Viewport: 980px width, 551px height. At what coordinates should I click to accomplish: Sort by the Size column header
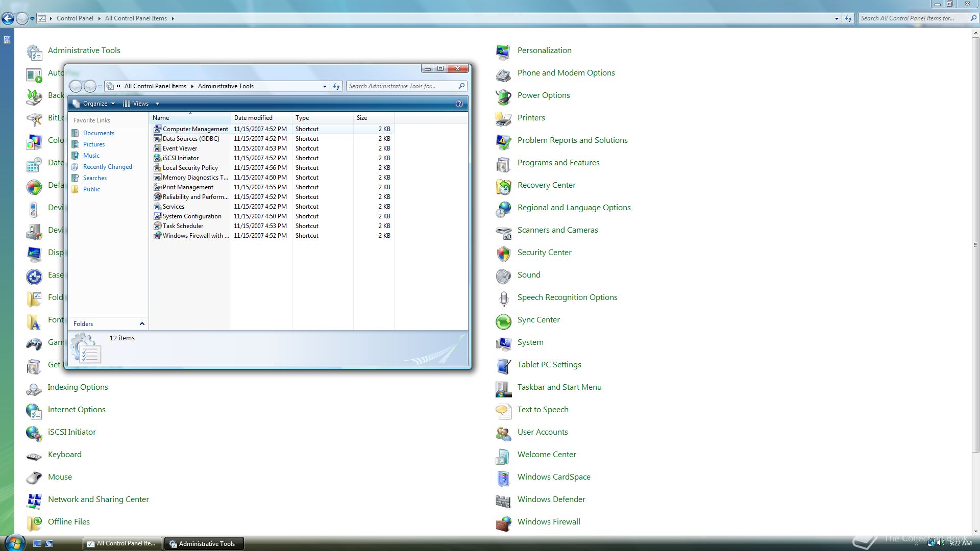[374, 118]
